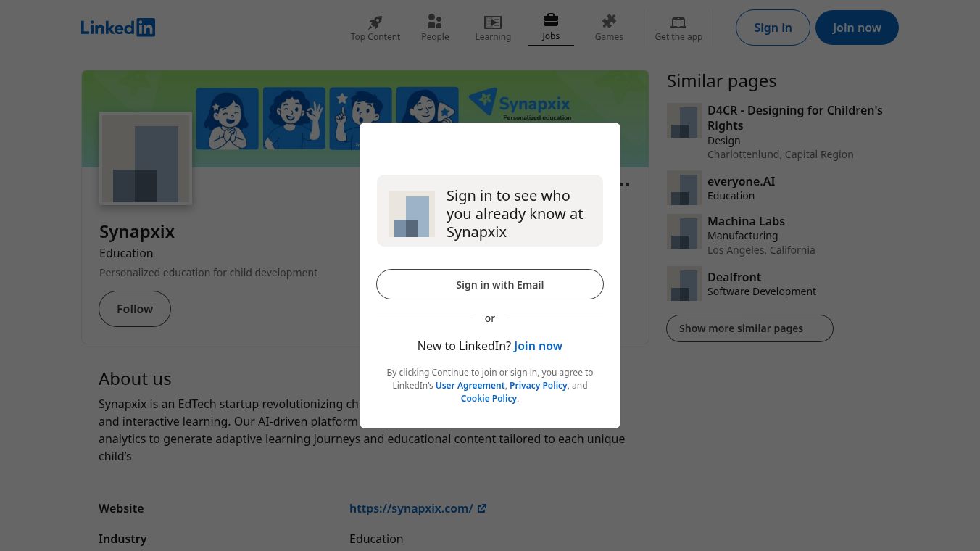Open the more options ellipsis menu

(624, 185)
